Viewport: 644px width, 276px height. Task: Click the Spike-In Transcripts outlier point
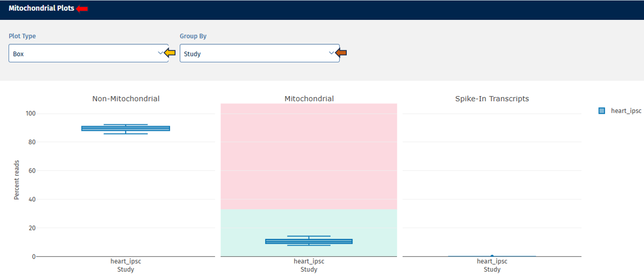[x=492, y=256]
